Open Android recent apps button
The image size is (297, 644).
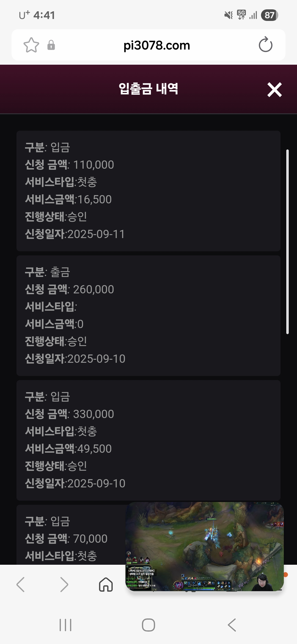pyautogui.click(x=65, y=625)
